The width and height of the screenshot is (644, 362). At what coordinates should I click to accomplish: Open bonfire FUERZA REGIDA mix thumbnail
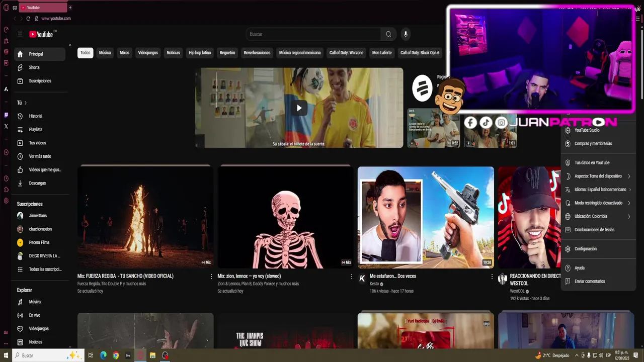point(145,217)
